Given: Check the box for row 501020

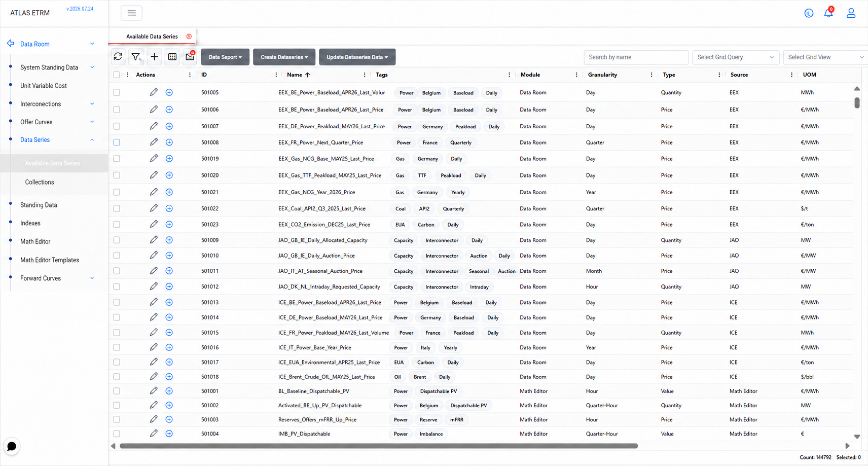Looking at the screenshot, I should coord(117,175).
